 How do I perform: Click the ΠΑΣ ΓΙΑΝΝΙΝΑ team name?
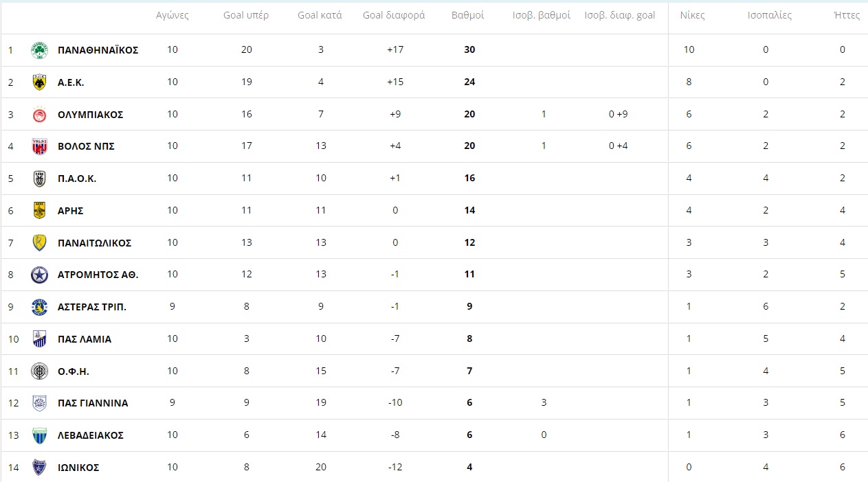coord(93,403)
